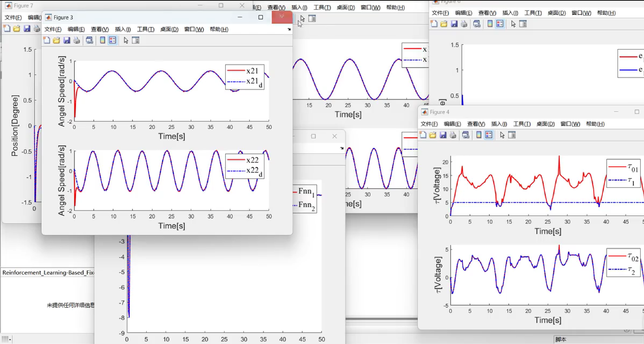Click red x21 line sample in legend
This screenshot has width=644, height=344.
(236, 71)
